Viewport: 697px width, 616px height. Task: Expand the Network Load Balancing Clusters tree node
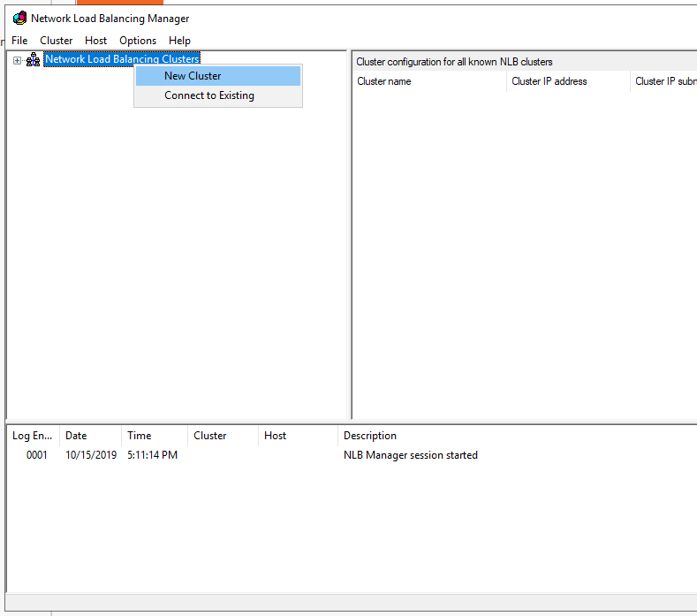click(17, 60)
